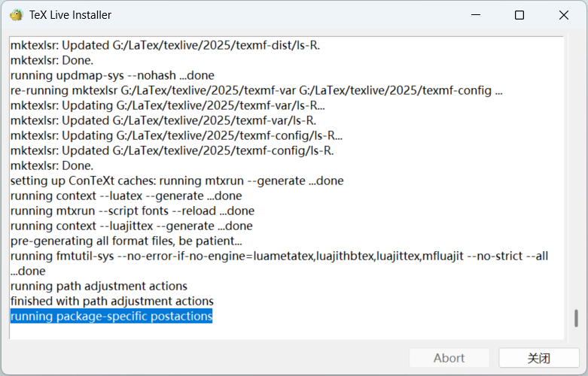588x376 pixels.
Task: Click the Abort button
Action: pos(449,358)
